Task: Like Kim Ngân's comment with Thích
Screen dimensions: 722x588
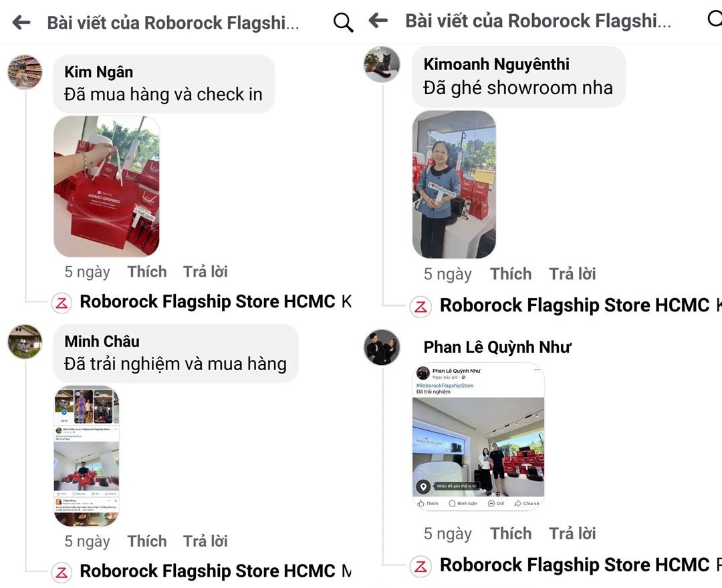Action: tap(147, 272)
